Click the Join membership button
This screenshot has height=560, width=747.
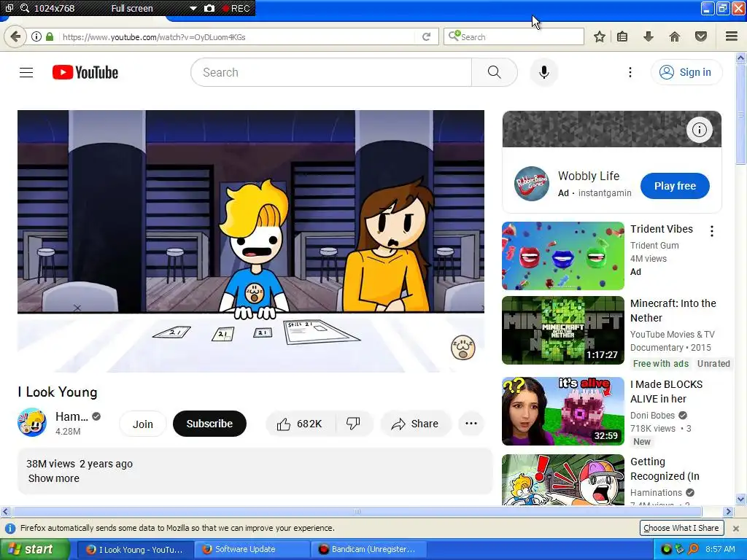point(143,424)
